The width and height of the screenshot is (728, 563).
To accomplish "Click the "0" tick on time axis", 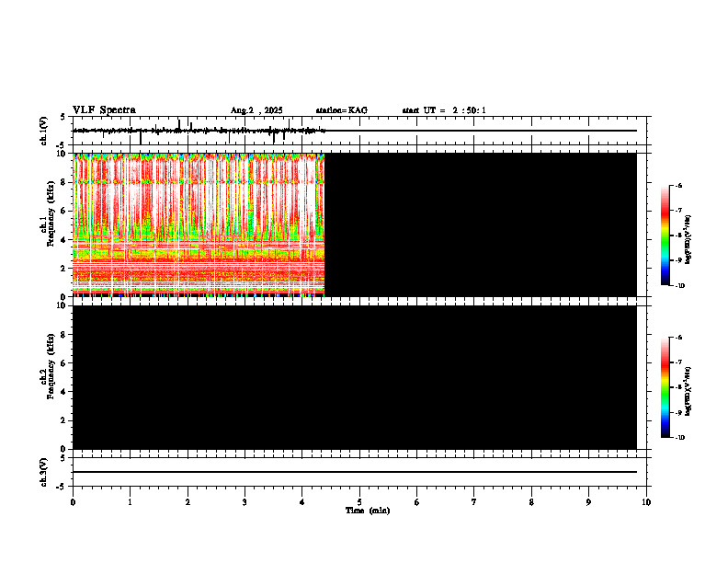I will 73,502.
